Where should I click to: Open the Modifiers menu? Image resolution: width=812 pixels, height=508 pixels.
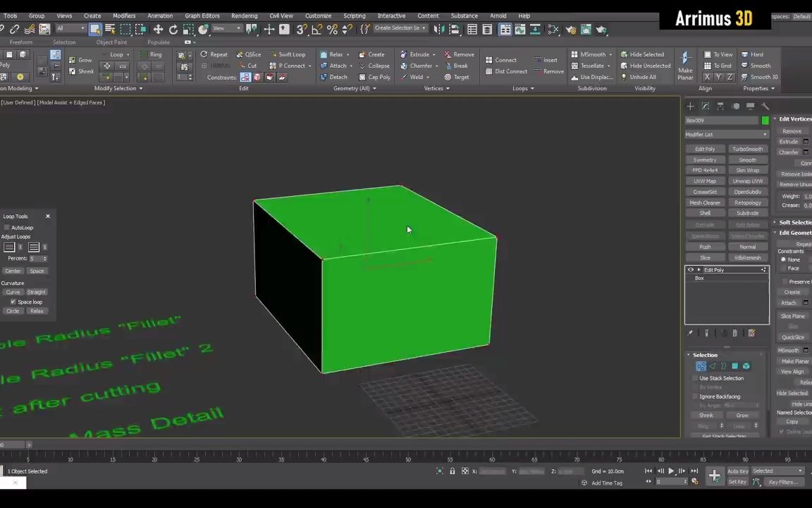(x=124, y=16)
